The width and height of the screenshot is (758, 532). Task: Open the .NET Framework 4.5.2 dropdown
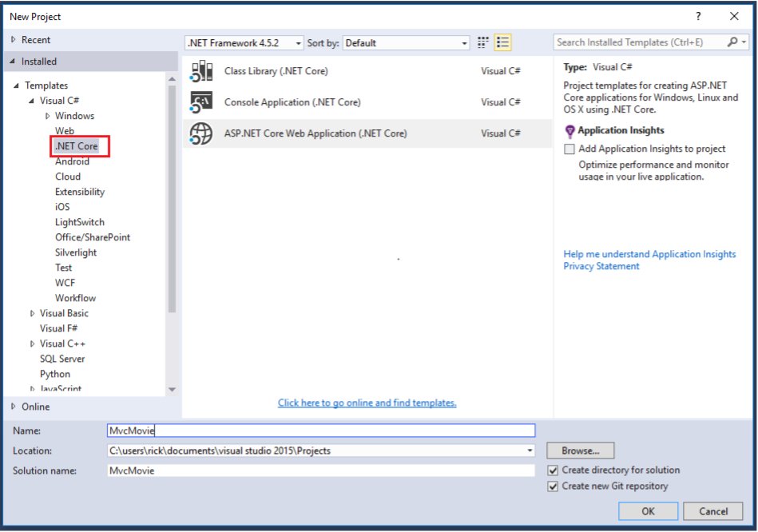click(244, 43)
